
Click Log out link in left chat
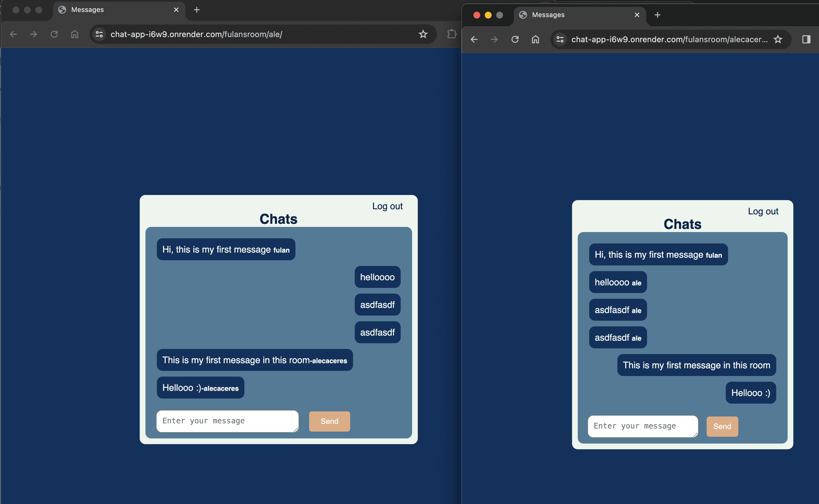pyautogui.click(x=387, y=206)
